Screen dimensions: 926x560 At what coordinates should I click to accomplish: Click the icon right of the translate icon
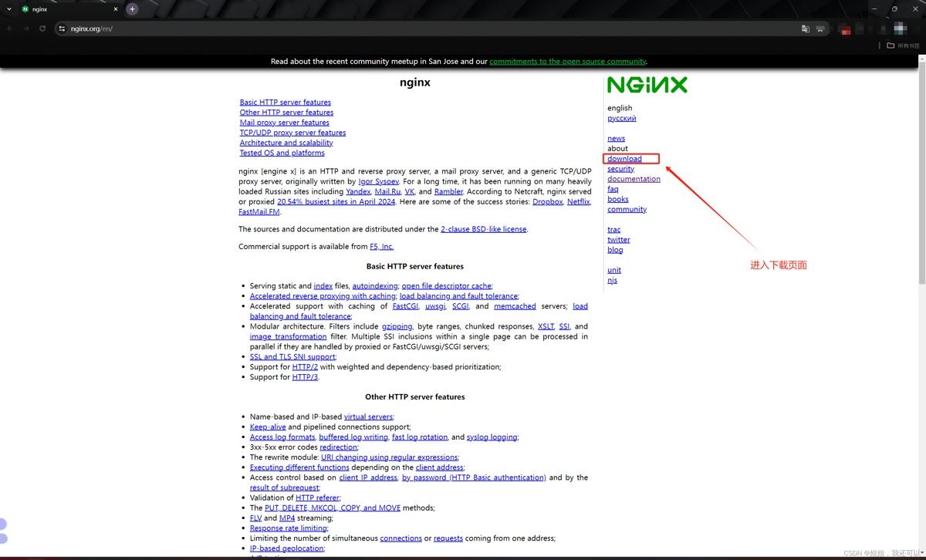820,29
